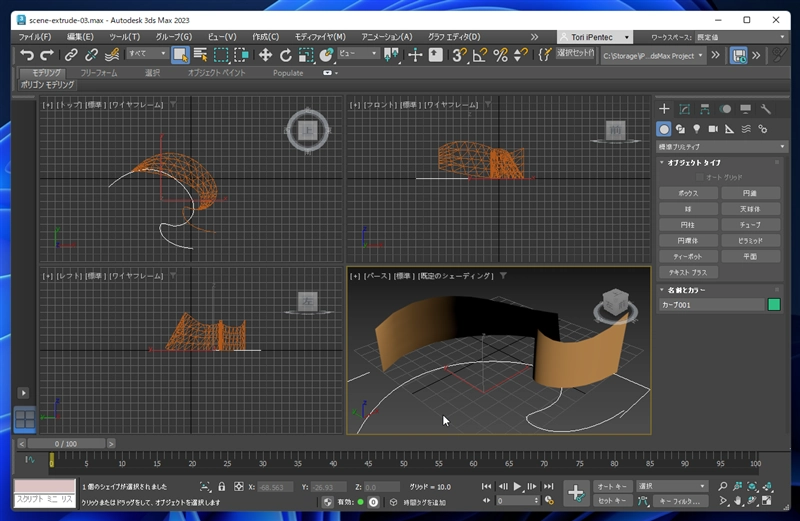The height and width of the screenshot is (521, 800).
Task: Toggle the Spinner Snap icon
Action: 520,55
